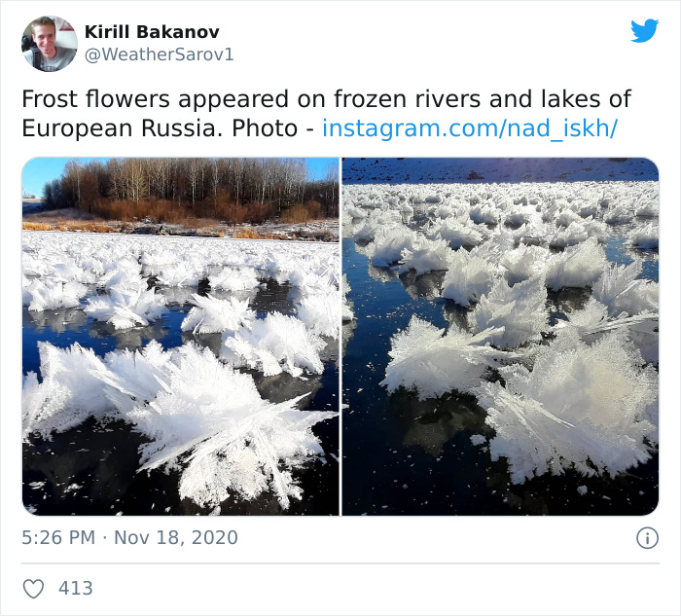This screenshot has height=616, width=681.
Task: Click the divider line above the like count
Action: click(340, 563)
